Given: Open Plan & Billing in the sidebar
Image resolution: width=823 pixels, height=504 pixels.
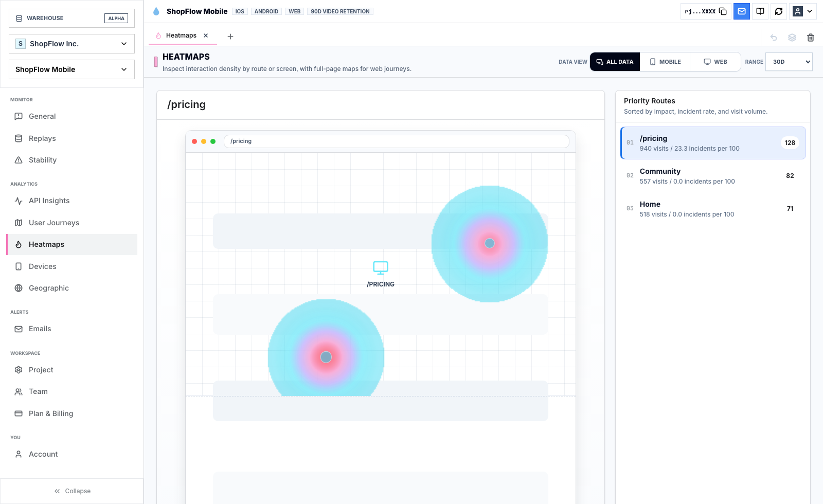Looking at the screenshot, I should point(71,413).
